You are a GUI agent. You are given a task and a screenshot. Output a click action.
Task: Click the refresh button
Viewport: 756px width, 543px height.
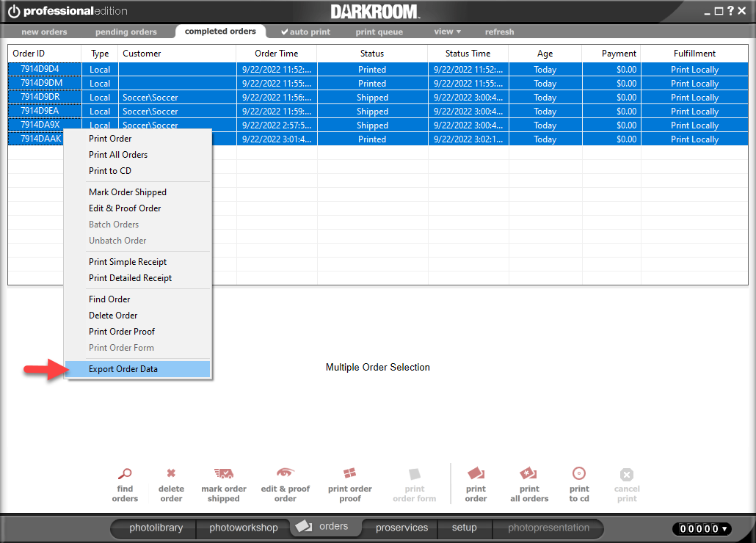tap(500, 32)
